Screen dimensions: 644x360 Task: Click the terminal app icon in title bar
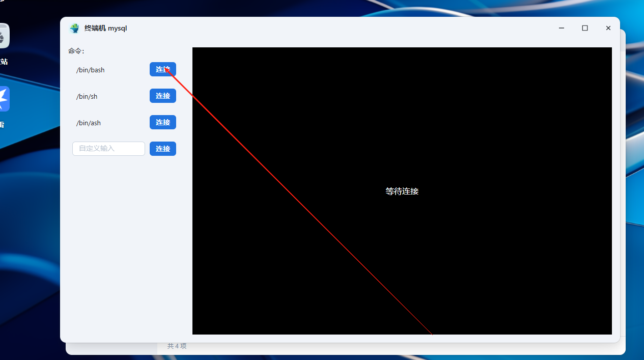(75, 29)
